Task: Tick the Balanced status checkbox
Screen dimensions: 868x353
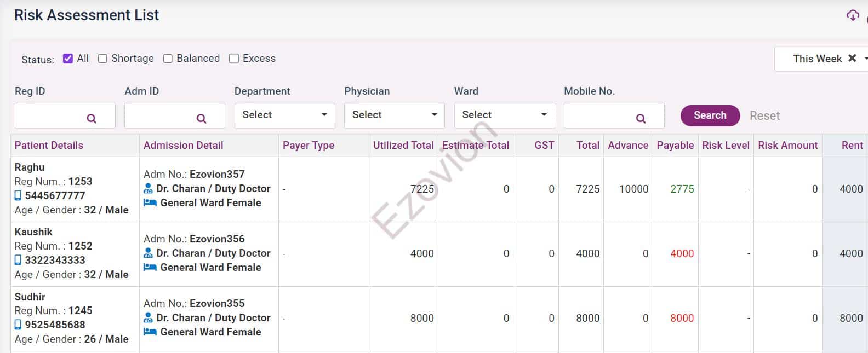Action: click(x=168, y=59)
